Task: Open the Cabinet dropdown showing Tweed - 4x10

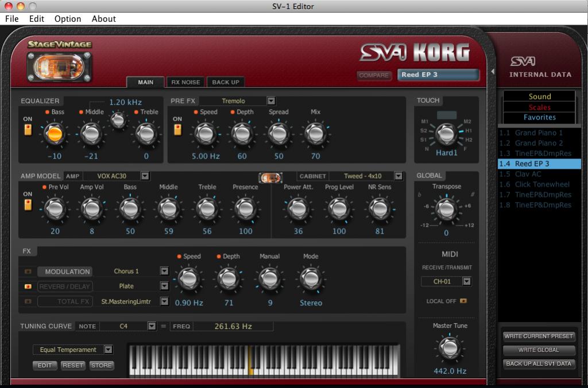Action: (399, 176)
